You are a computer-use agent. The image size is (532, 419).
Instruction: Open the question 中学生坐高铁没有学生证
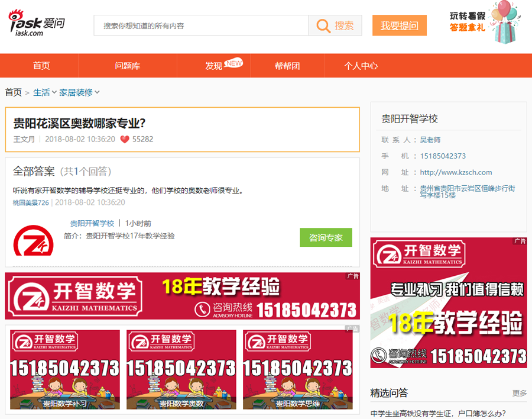click(438, 414)
